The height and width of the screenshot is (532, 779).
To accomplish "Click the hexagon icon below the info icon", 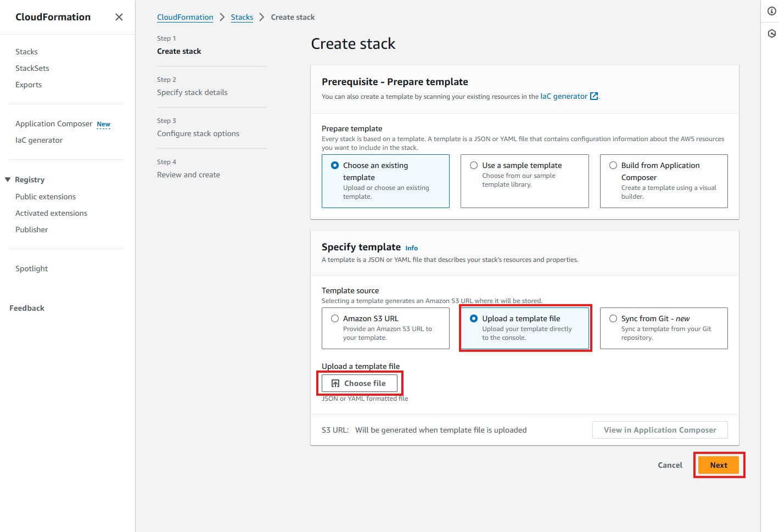I will (771, 33).
